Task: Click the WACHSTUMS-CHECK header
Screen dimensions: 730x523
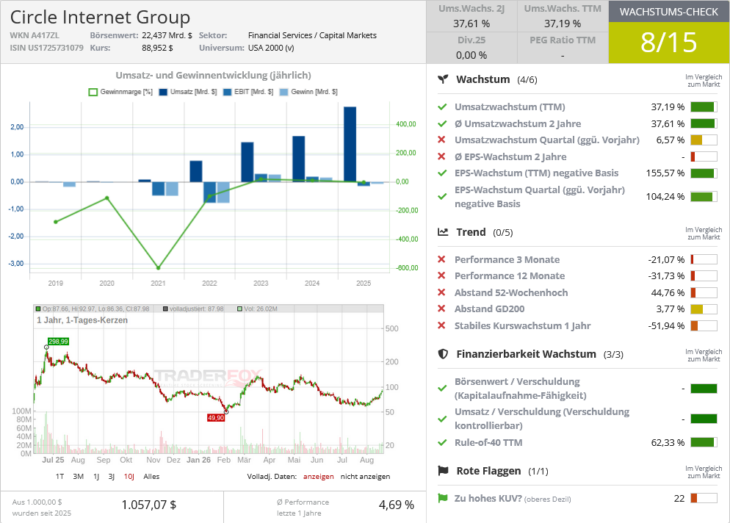Action: pyautogui.click(x=669, y=12)
